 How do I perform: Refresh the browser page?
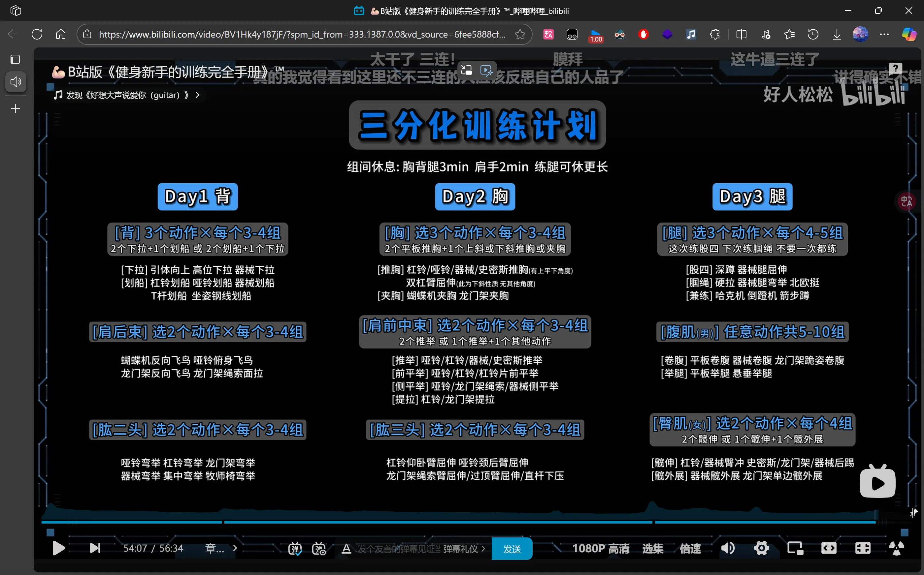click(x=37, y=34)
